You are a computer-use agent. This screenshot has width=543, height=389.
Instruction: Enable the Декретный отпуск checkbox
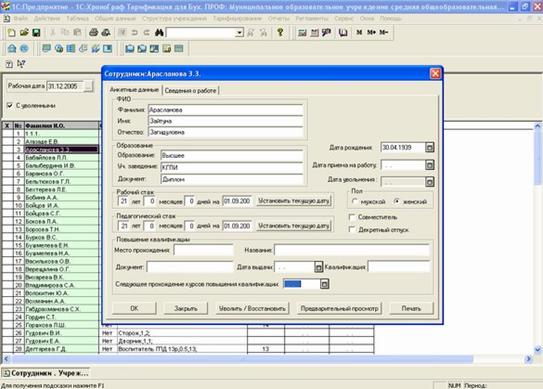pos(352,229)
